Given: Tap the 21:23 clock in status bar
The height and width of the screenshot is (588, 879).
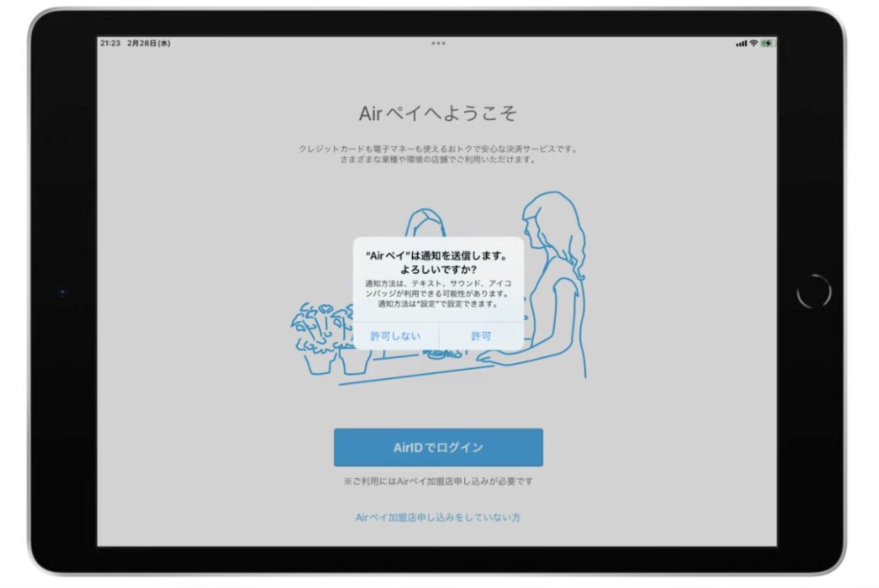Looking at the screenshot, I should coord(110,43).
